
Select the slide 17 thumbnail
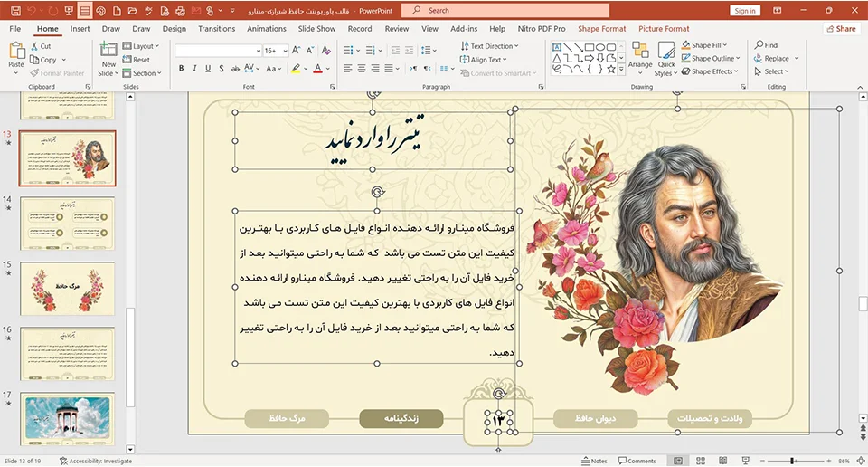[x=67, y=419]
